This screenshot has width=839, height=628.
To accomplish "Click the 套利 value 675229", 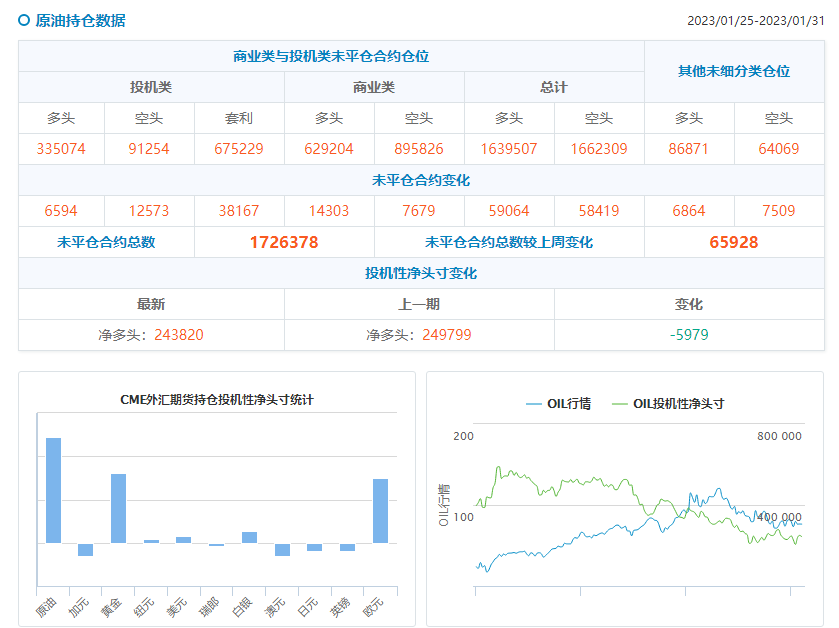I will click(239, 149).
